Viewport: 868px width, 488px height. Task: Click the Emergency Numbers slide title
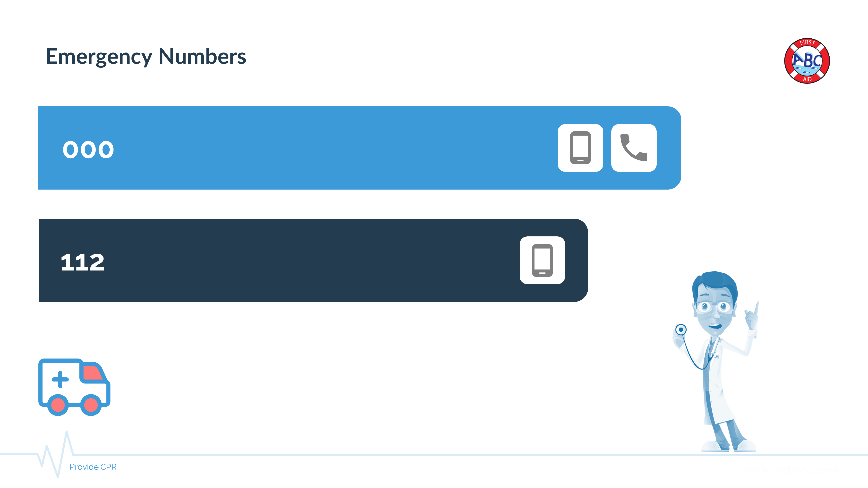pos(146,56)
